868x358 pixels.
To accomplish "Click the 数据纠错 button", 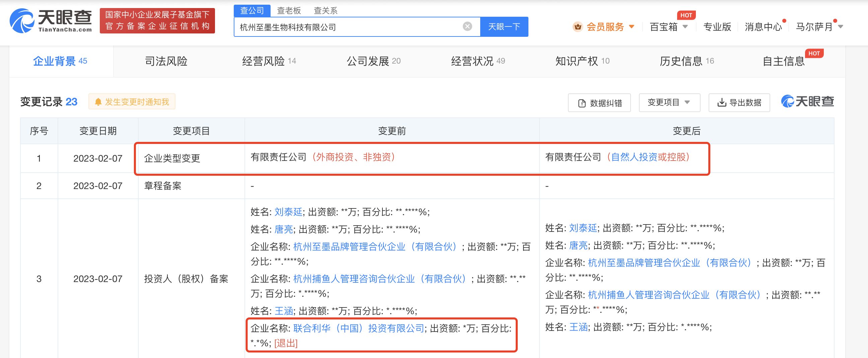I will (x=599, y=103).
